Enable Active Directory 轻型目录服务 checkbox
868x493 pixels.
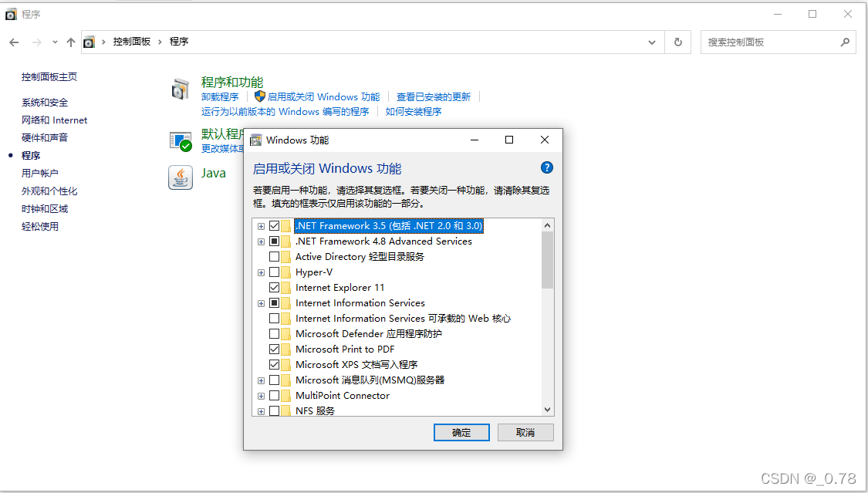click(x=274, y=257)
